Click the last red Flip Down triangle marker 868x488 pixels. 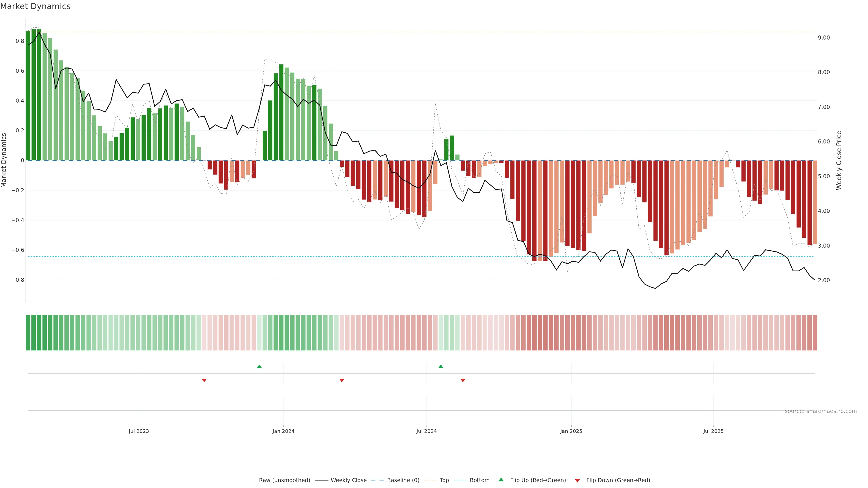click(463, 380)
